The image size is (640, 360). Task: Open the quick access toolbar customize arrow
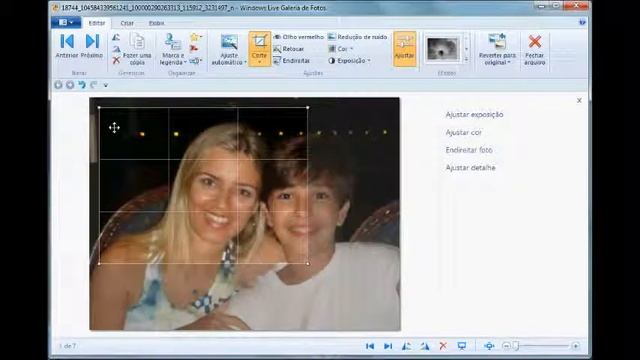(106, 85)
